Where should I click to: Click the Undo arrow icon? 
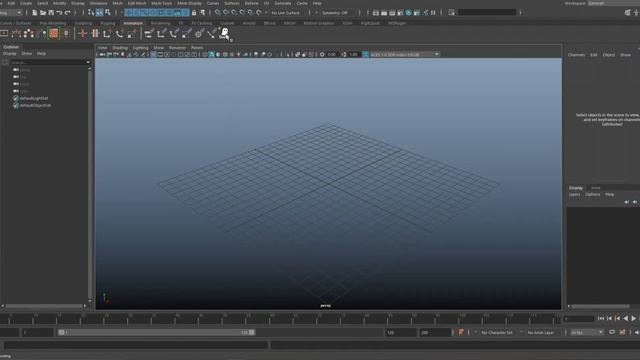(59, 13)
